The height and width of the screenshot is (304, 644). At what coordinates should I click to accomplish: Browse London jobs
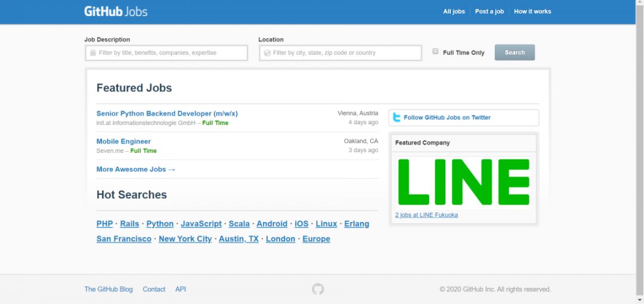coord(280,239)
